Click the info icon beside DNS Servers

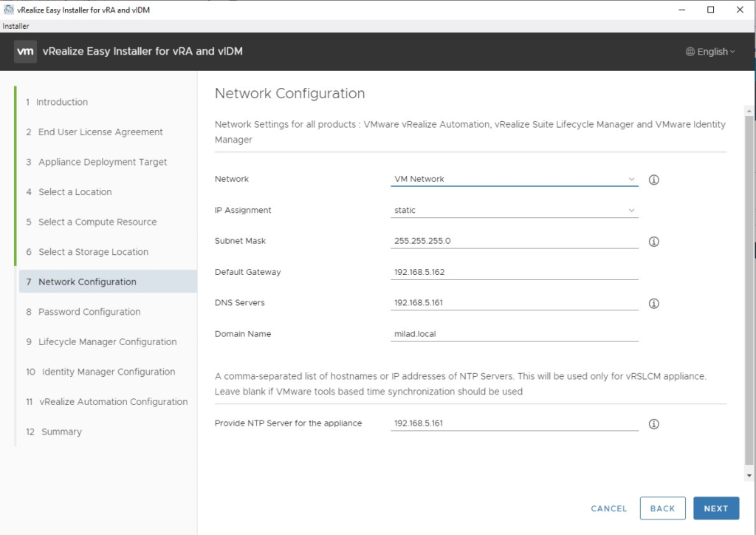click(654, 304)
